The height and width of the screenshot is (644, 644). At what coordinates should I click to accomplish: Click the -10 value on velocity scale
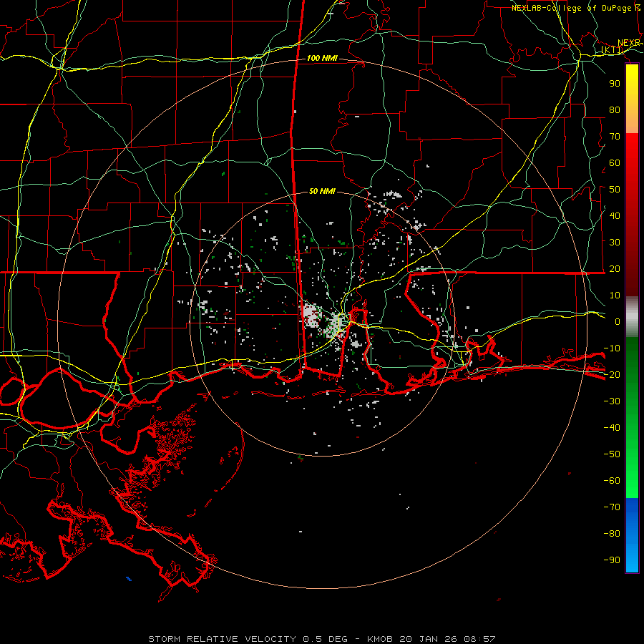click(612, 348)
